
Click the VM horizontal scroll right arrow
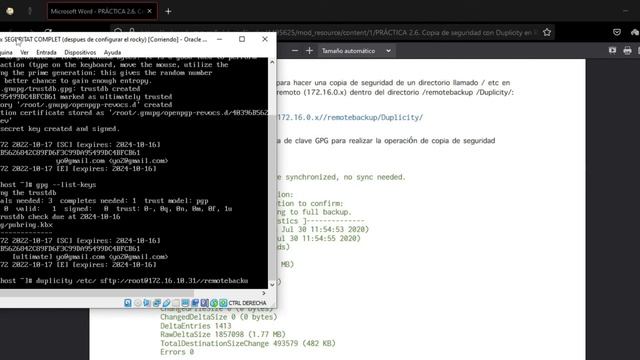tap(264, 293)
